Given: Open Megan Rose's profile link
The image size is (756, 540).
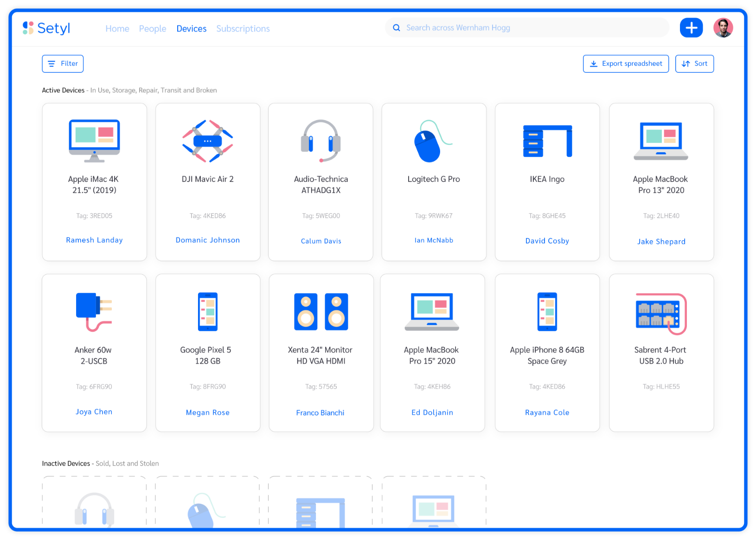Looking at the screenshot, I should 208,413.
